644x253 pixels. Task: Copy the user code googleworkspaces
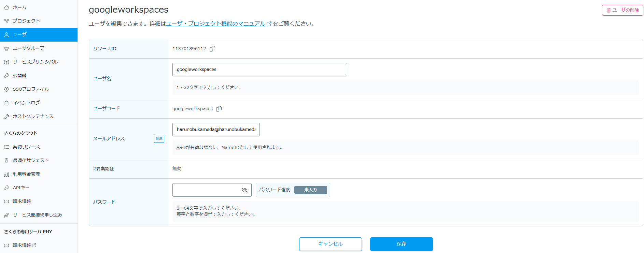[x=219, y=109]
